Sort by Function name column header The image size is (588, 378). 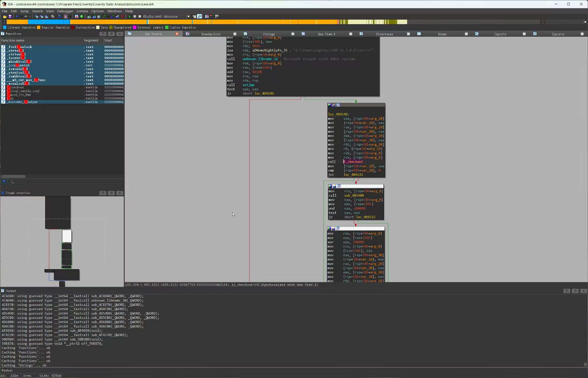pos(41,41)
